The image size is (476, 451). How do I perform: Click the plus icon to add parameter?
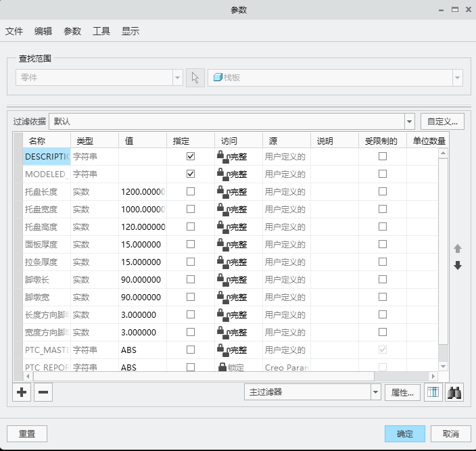click(22, 392)
